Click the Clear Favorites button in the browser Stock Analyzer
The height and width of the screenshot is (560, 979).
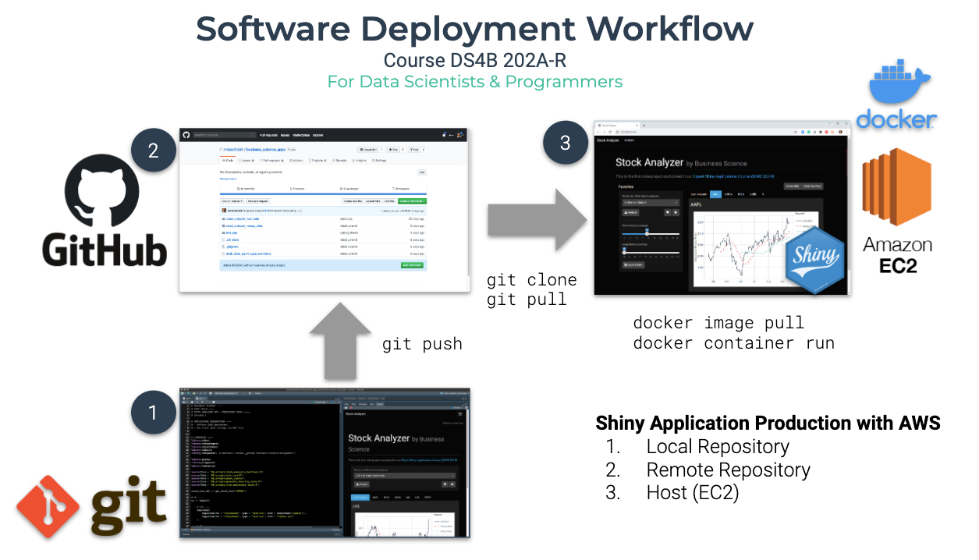(x=812, y=186)
